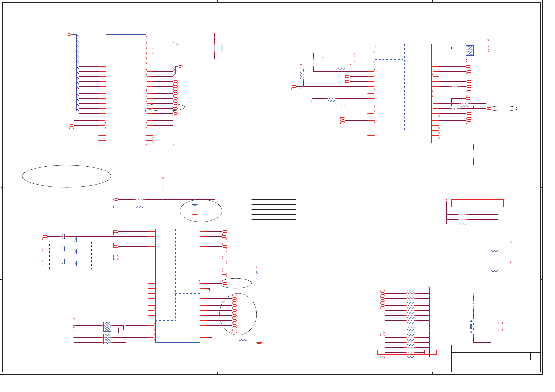555x392 pixels.
Task: Click the empty table in the sheet's center
Action: pos(274,212)
